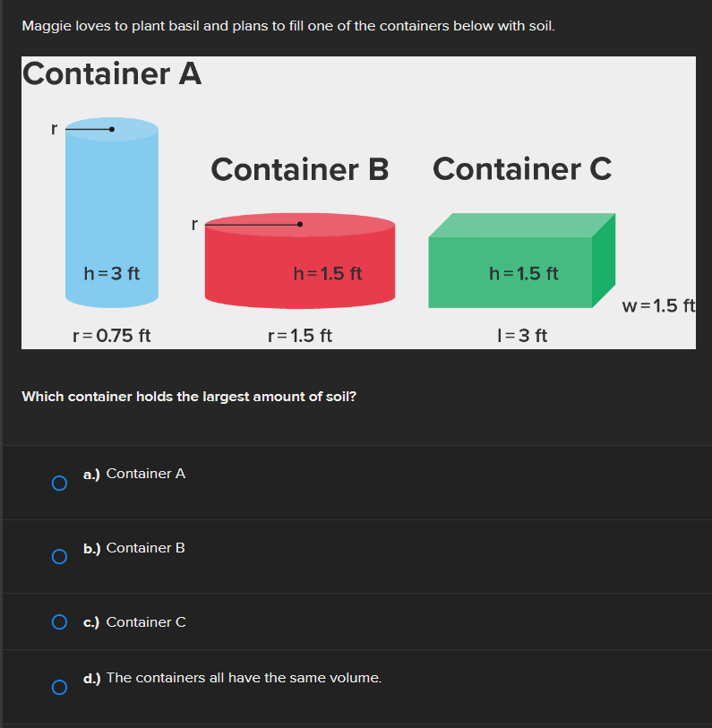Click answer text 'Container B'

coord(144,547)
